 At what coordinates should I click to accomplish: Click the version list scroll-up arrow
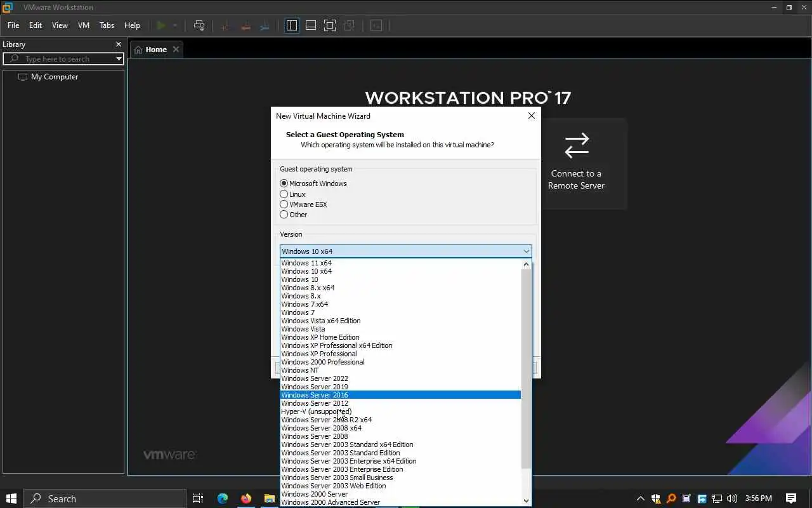point(526,264)
